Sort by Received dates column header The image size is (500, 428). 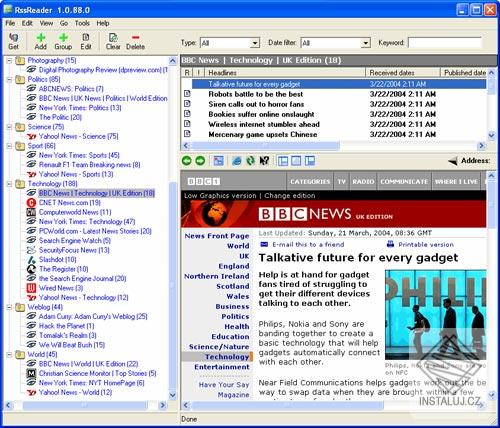(x=403, y=73)
